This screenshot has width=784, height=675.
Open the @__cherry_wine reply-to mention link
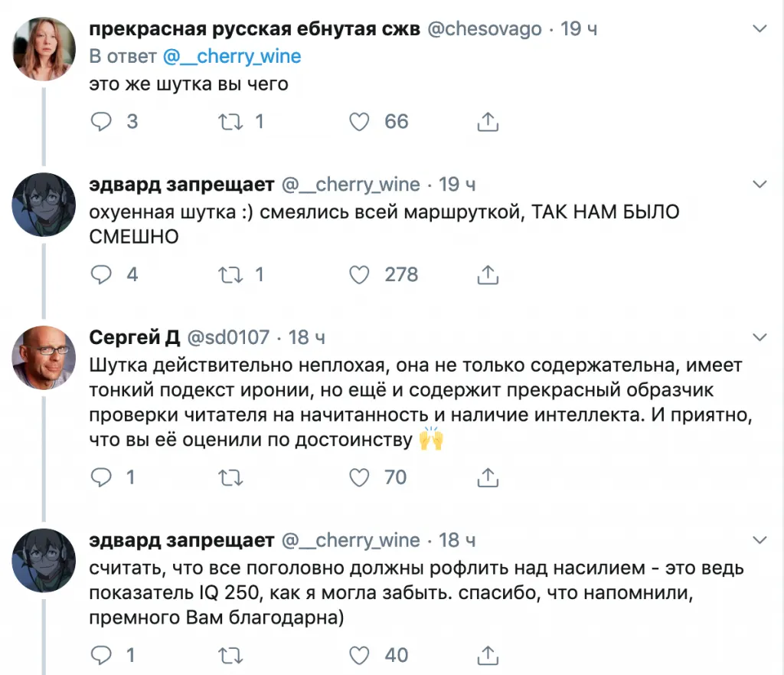234,57
